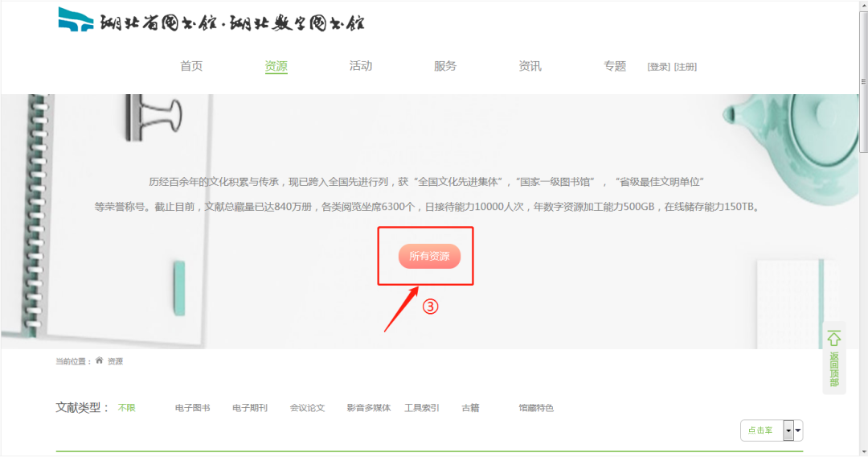Click the 注册 register link
The image size is (868, 457).
686,67
